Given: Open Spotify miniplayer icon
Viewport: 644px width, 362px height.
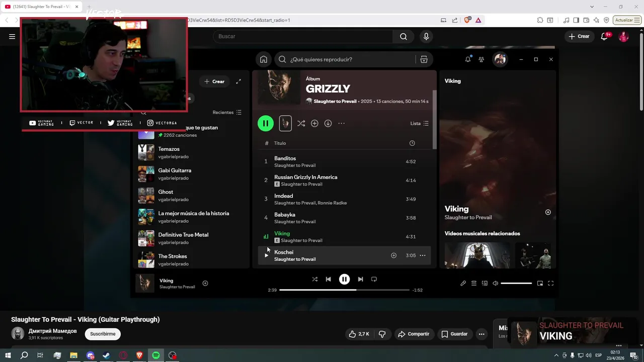Looking at the screenshot, I should 540,283.
